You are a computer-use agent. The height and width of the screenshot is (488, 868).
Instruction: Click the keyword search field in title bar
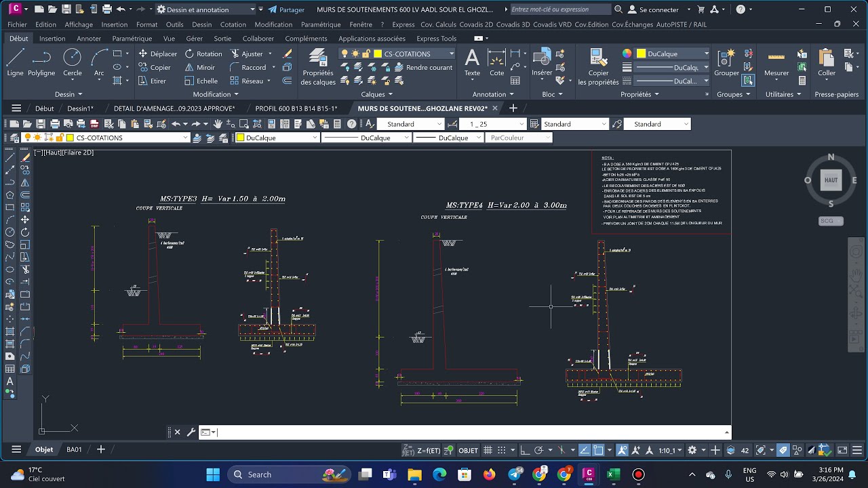(560, 9)
